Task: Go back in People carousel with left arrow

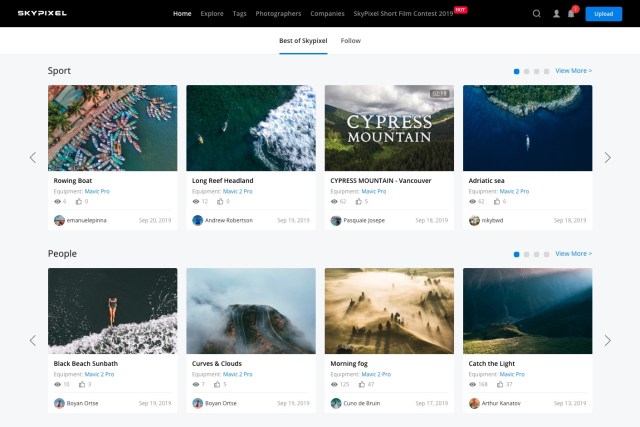Action: pos(32,340)
